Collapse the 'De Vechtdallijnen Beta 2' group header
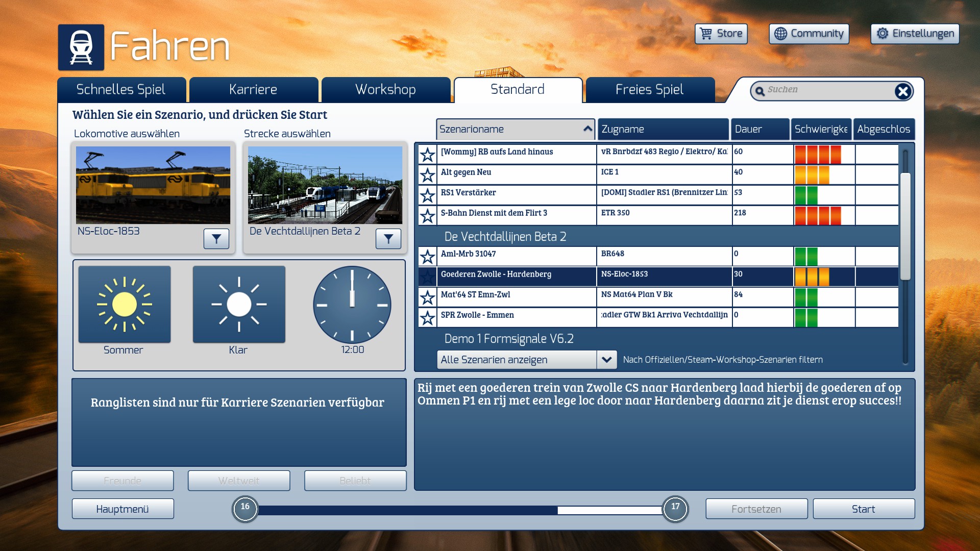The image size is (980, 551). [505, 236]
